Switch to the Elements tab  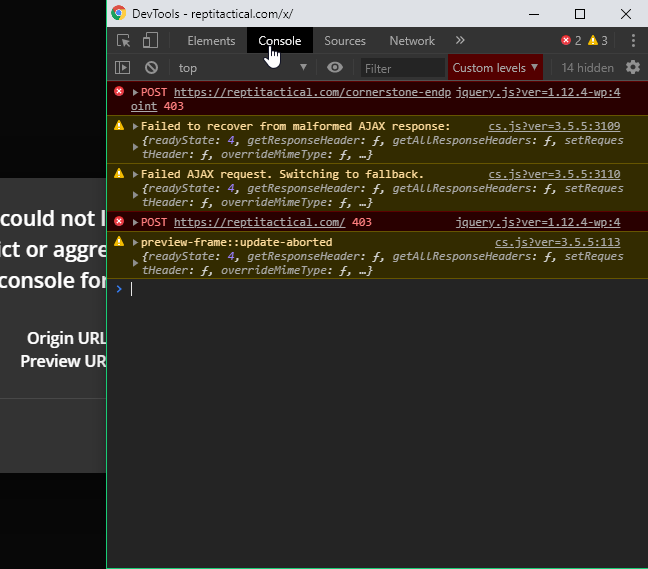[211, 41]
